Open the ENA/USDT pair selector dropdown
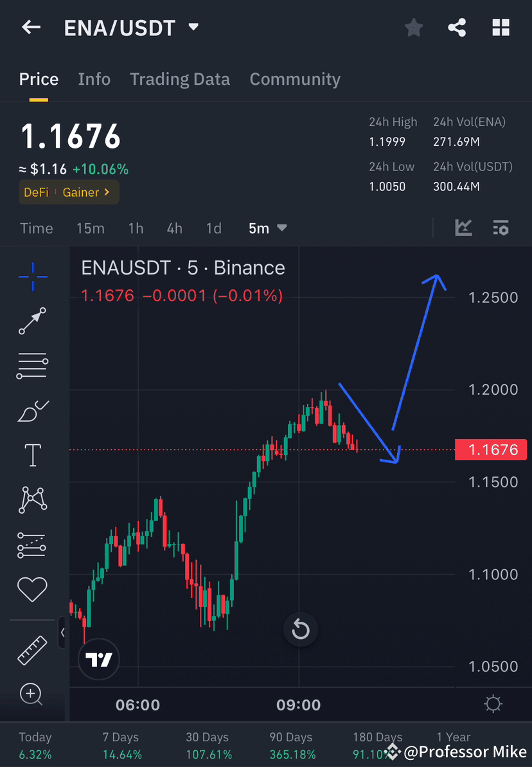Screen dimensions: 532x767 pos(193,27)
